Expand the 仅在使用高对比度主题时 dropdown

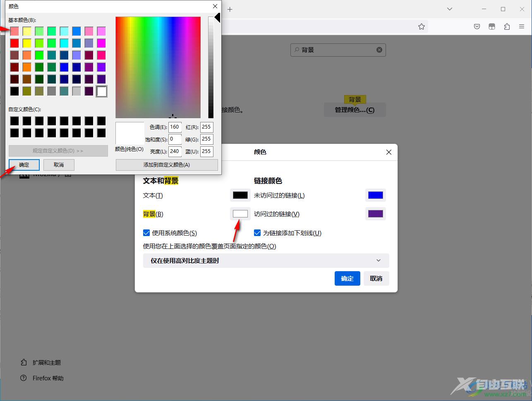click(266, 260)
